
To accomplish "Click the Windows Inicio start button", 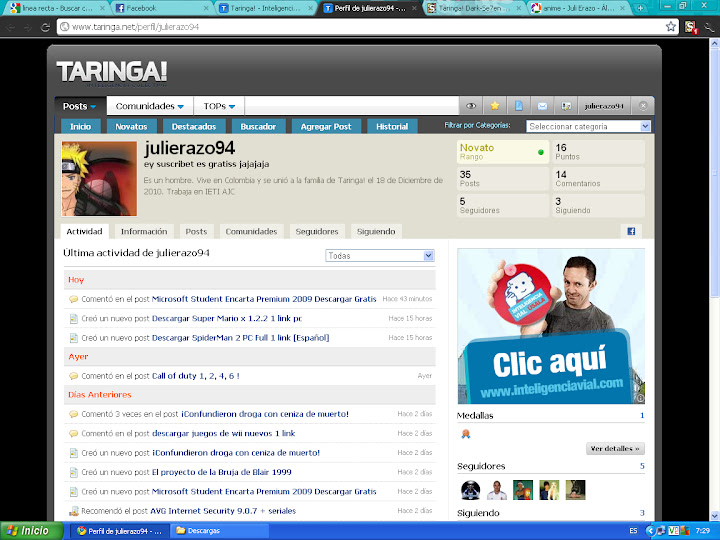I will (30, 530).
